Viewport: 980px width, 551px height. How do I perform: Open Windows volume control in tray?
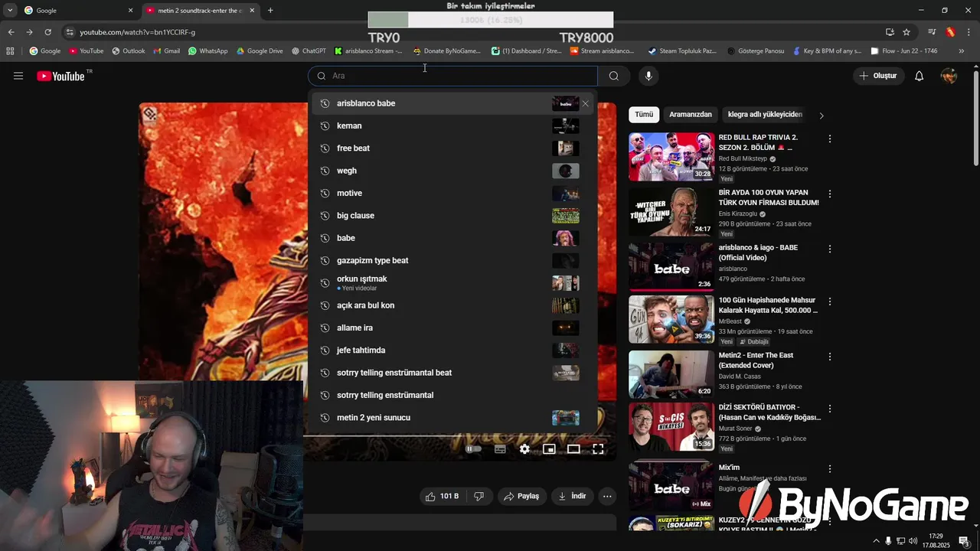[x=913, y=541]
